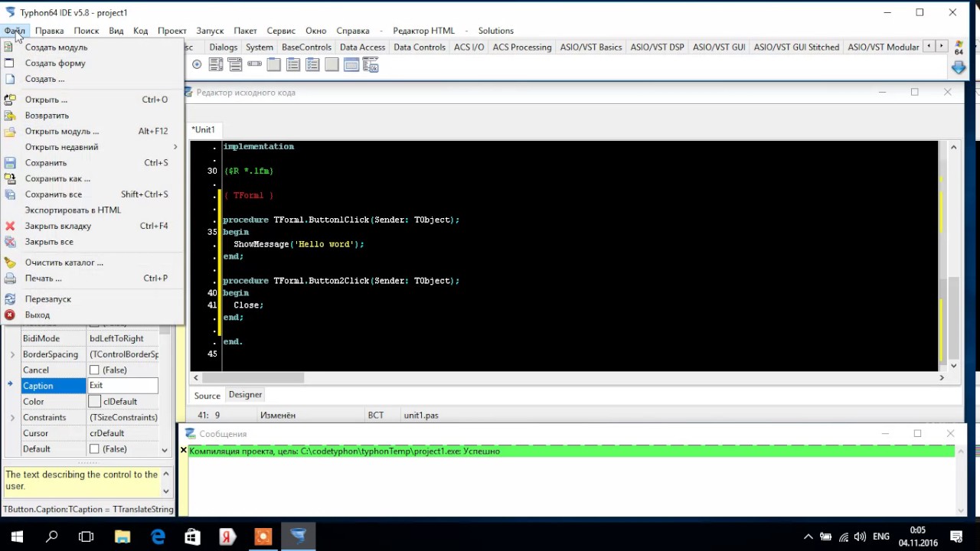Expand the Constraints property

pos(12,418)
